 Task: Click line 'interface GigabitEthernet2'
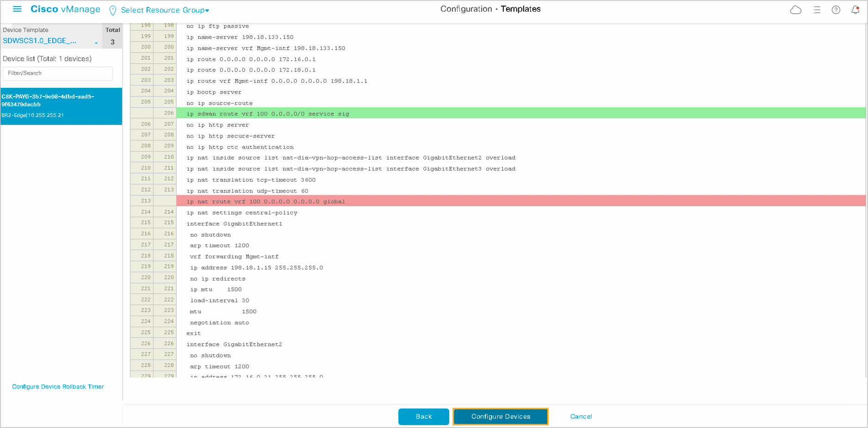coord(234,344)
